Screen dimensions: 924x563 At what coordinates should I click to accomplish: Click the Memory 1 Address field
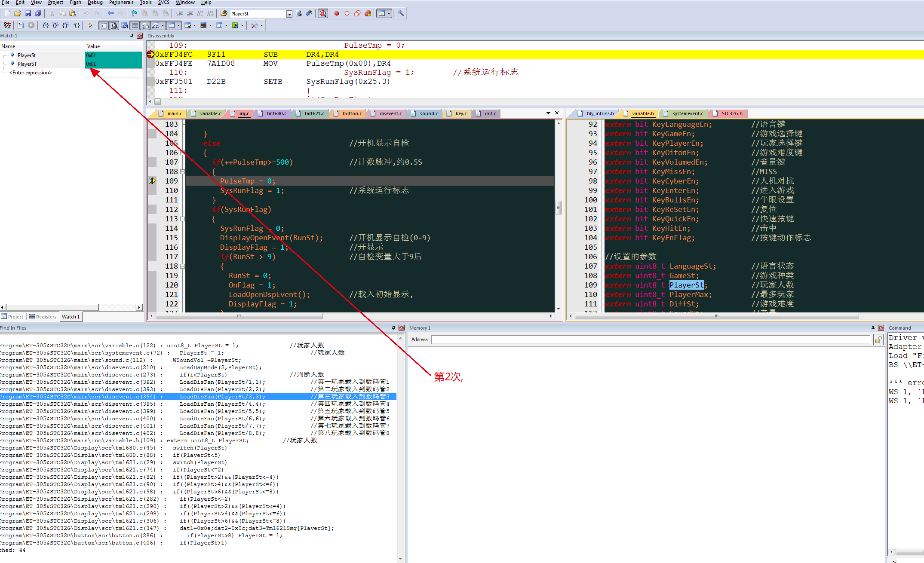651,340
